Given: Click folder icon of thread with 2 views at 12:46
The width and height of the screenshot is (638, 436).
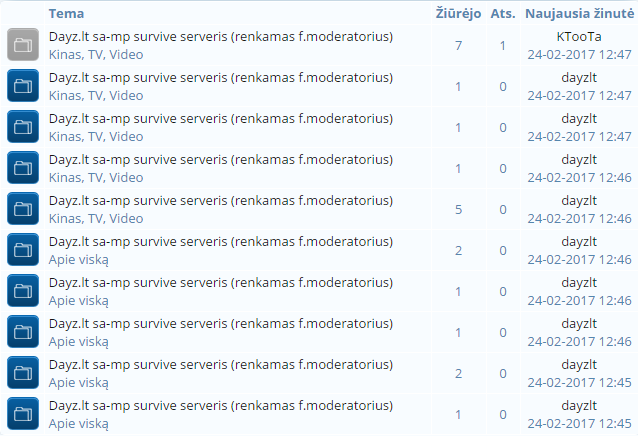Looking at the screenshot, I should [22, 250].
